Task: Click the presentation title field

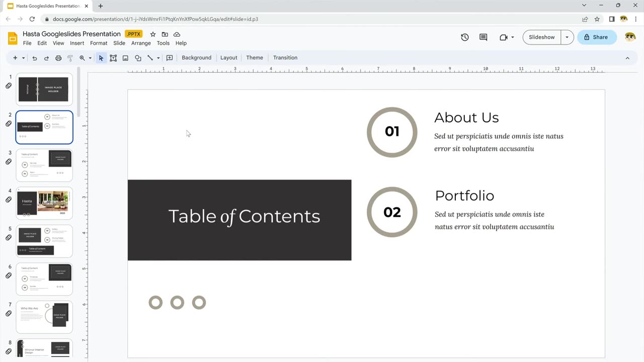Action: coord(71,34)
